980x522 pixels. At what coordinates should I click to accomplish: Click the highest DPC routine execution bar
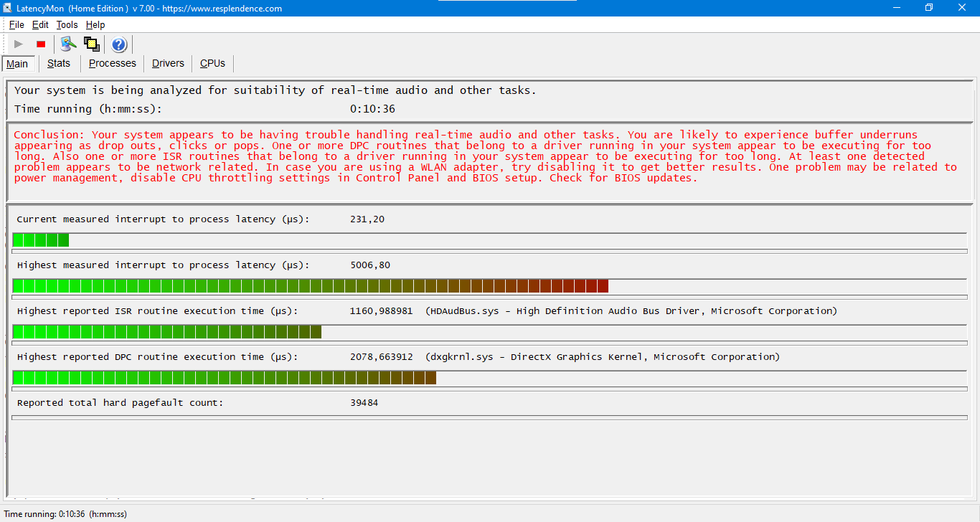point(225,377)
